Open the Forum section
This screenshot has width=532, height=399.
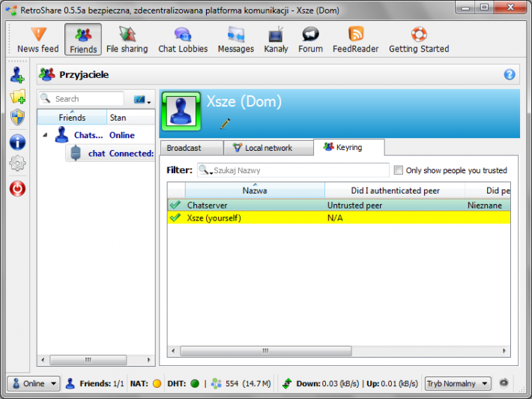pos(310,40)
